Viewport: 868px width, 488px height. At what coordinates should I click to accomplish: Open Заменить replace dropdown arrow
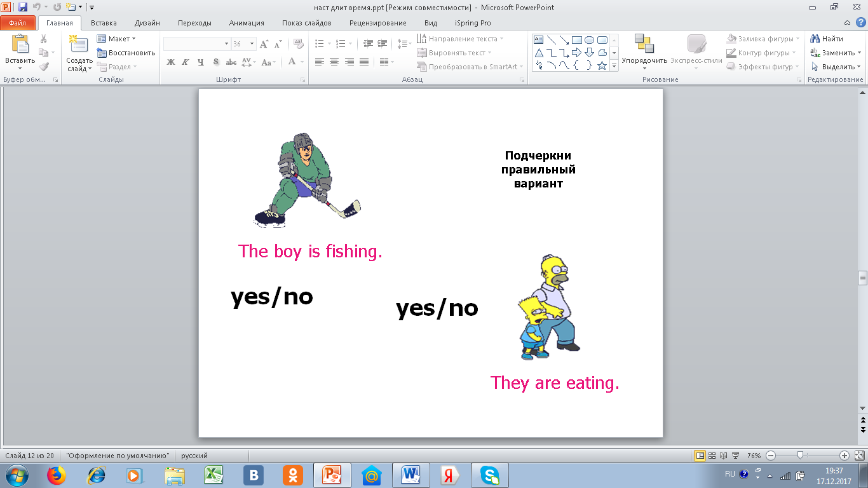click(858, 53)
